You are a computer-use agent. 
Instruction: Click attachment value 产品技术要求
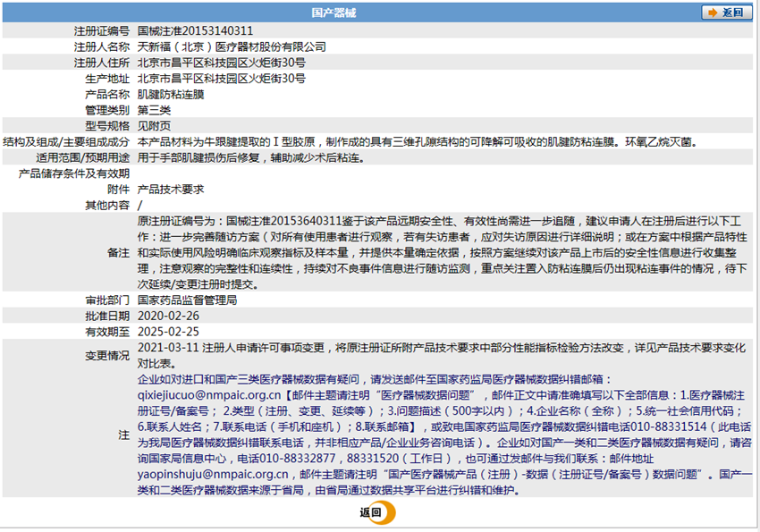click(171, 190)
